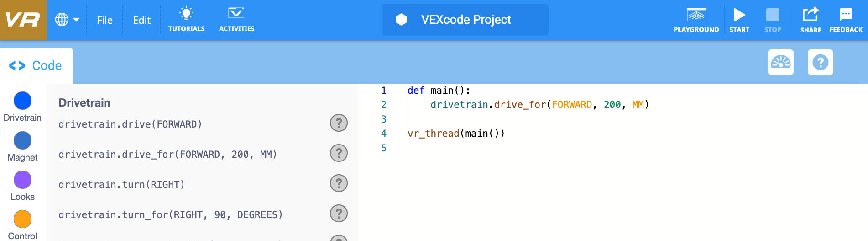
Task: Open the monitor dashboard gauge icon
Action: coord(780,62)
